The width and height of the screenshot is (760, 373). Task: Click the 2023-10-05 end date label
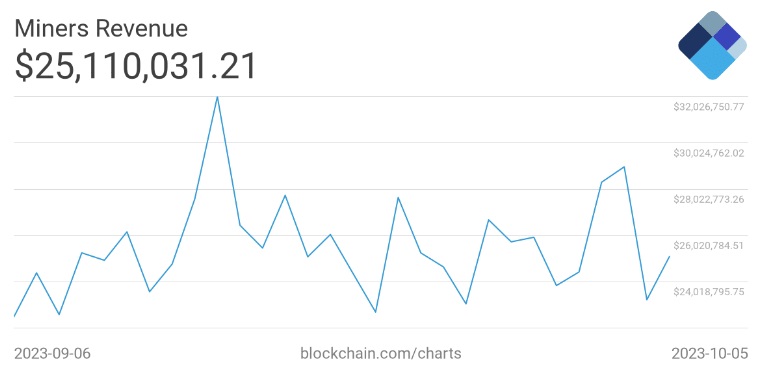tap(710, 353)
